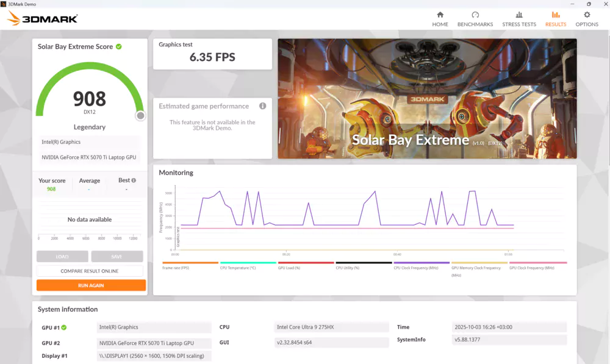Image resolution: width=610 pixels, height=364 pixels.
Task: Click COMPARE RESULT ONLINE
Action: click(90, 270)
